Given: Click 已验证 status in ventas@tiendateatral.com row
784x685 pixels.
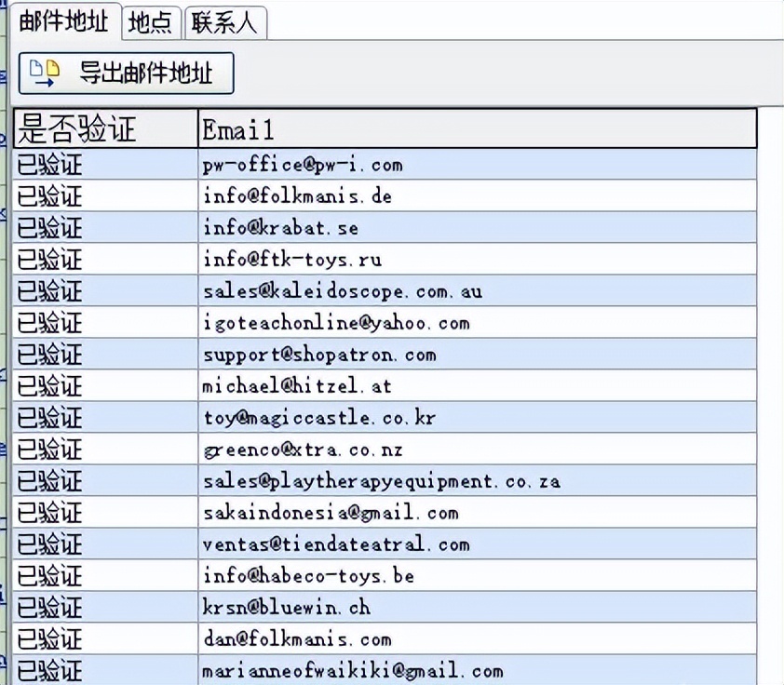Looking at the screenshot, I should [49, 544].
